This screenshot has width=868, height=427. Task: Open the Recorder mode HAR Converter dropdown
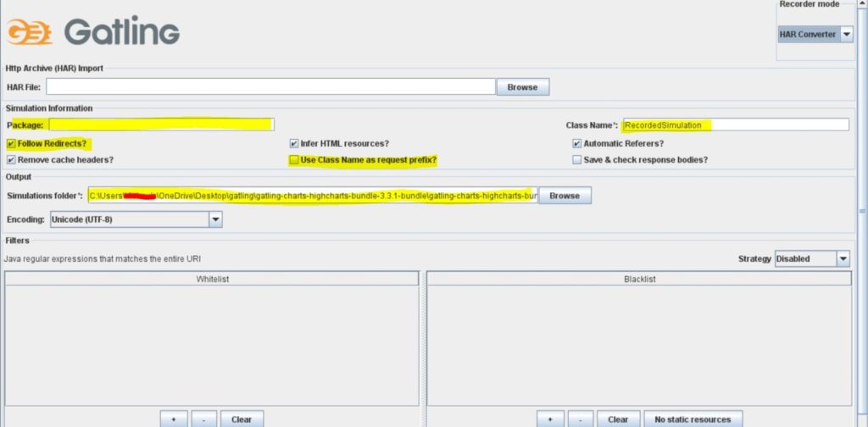[815, 35]
